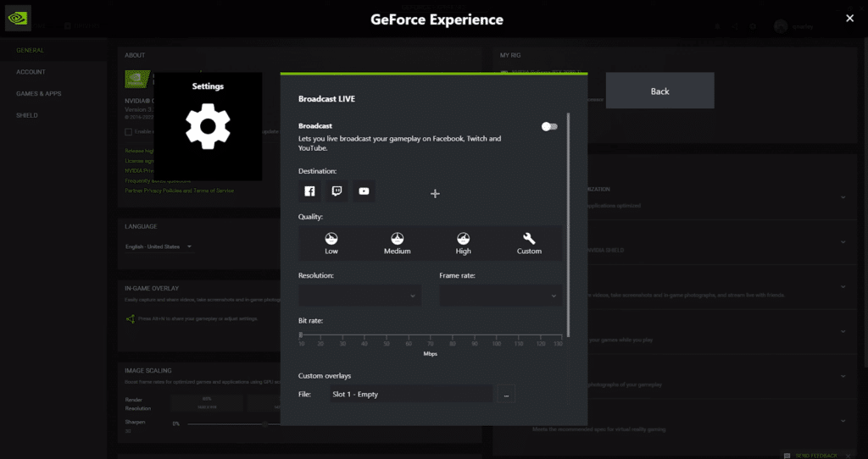Viewport: 868px width, 459px height.
Task: Choose Low quality preset
Action: coord(331,243)
